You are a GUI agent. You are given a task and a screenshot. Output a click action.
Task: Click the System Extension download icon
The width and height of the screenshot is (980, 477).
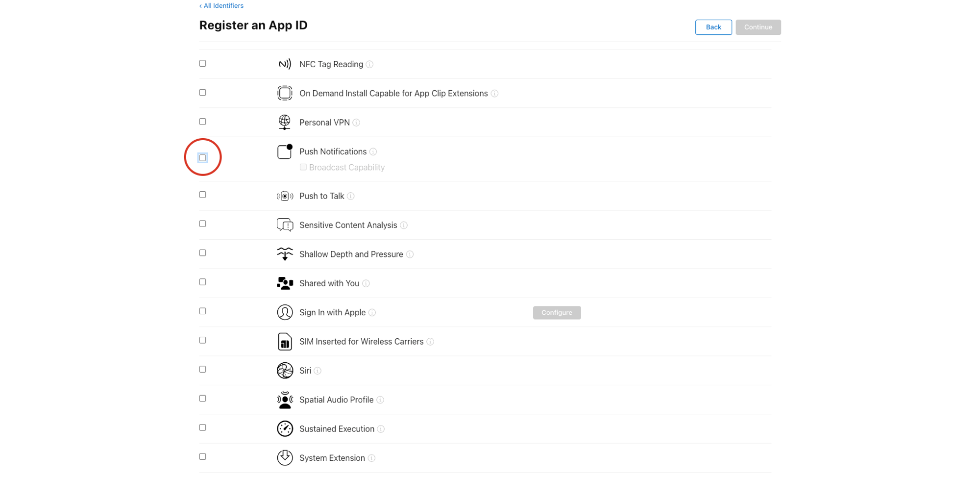[284, 458]
